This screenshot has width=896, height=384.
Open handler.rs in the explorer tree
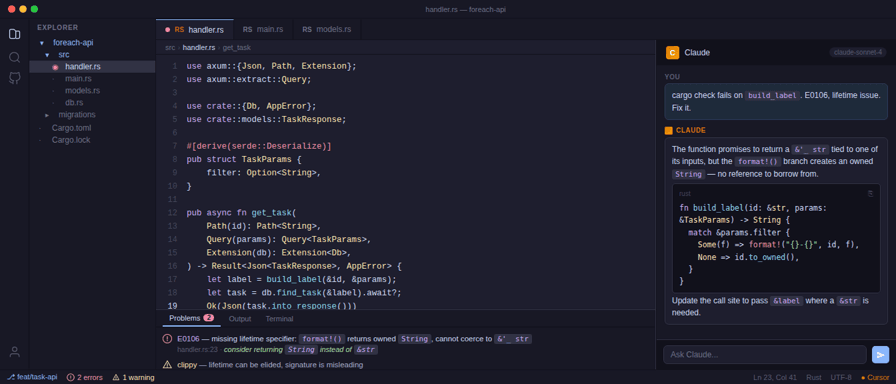[x=92, y=67]
